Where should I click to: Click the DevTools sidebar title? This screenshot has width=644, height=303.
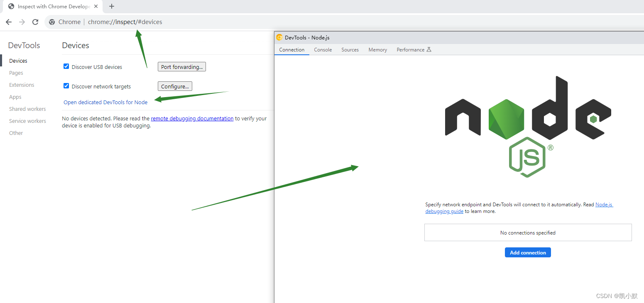click(24, 45)
